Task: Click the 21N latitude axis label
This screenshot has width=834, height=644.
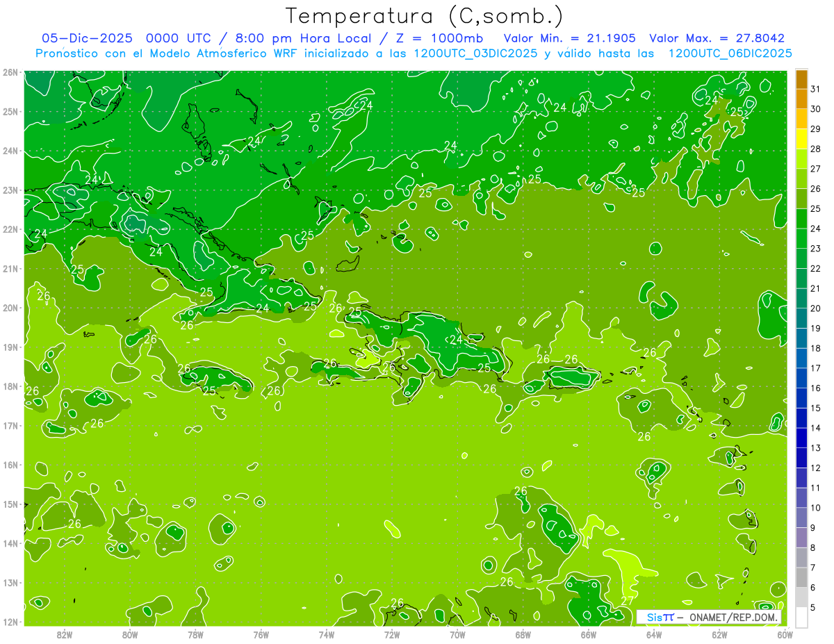Action: (10, 268)
